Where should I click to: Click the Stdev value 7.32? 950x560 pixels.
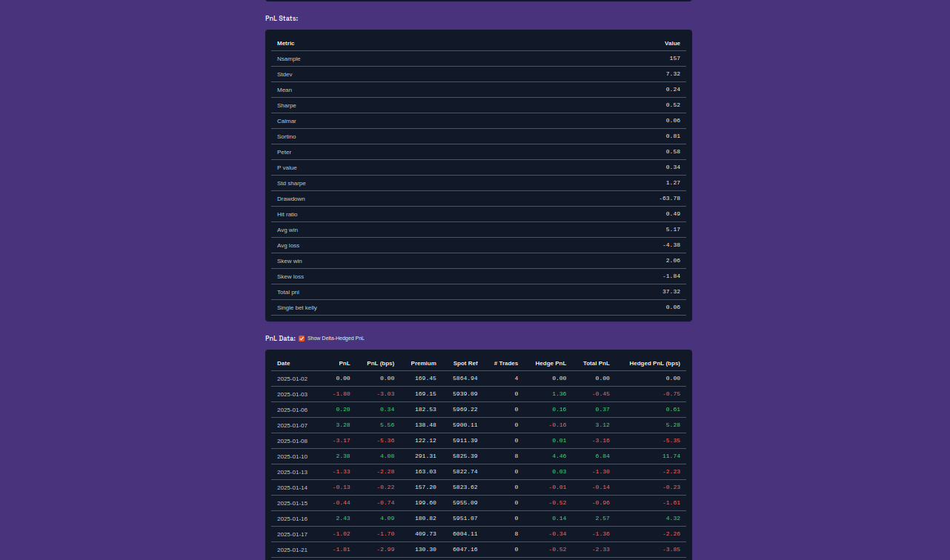tap(673, 74)
